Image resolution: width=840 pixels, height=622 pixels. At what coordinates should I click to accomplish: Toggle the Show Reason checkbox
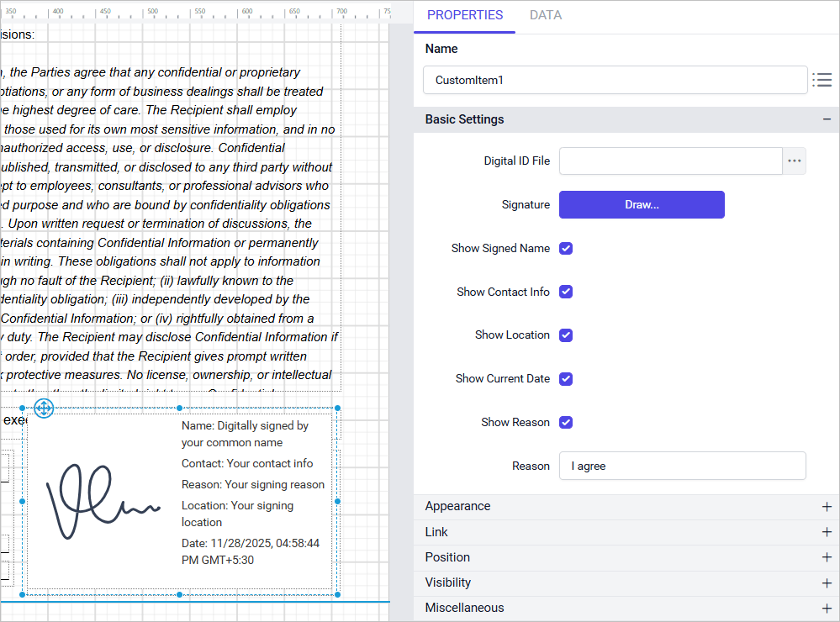(x=566, y=422)
